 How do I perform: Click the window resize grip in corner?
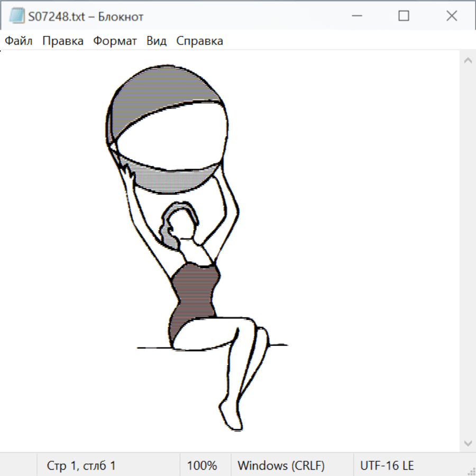(x=471, y=471)
